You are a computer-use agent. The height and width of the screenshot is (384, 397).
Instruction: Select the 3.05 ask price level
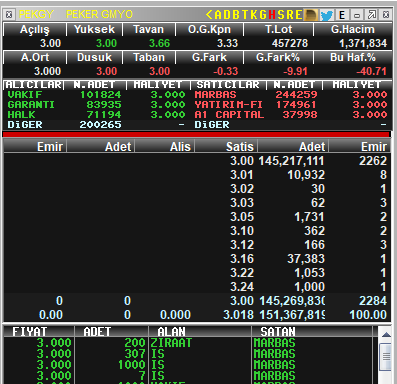(197, 217)
